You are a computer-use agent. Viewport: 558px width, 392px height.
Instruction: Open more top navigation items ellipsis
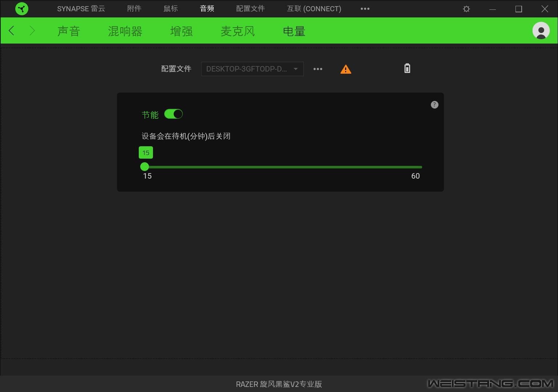pos(365,9)
